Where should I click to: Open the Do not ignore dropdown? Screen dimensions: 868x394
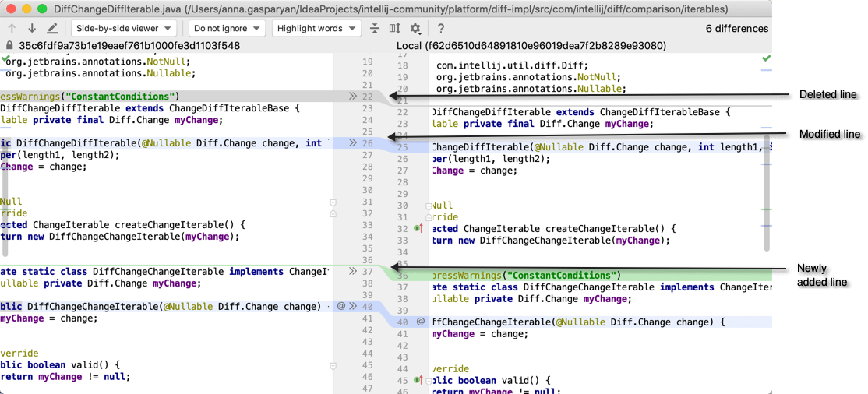click(227, 28)
